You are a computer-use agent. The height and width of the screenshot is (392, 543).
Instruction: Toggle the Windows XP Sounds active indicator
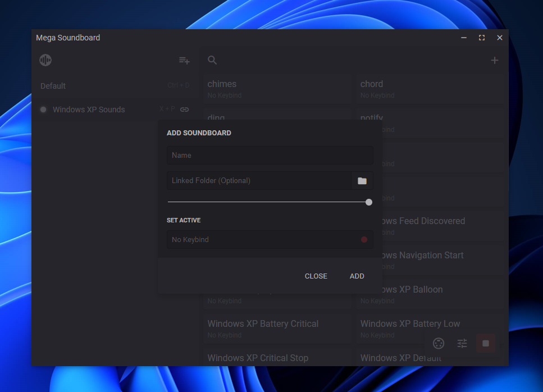43,110
